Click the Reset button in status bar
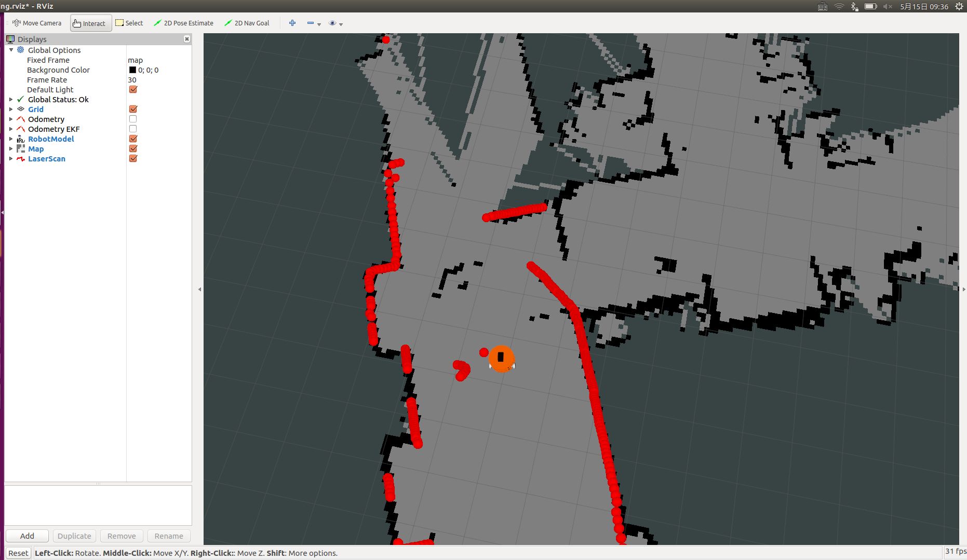The height and width of the screenshot is (560, 967). 18,553
